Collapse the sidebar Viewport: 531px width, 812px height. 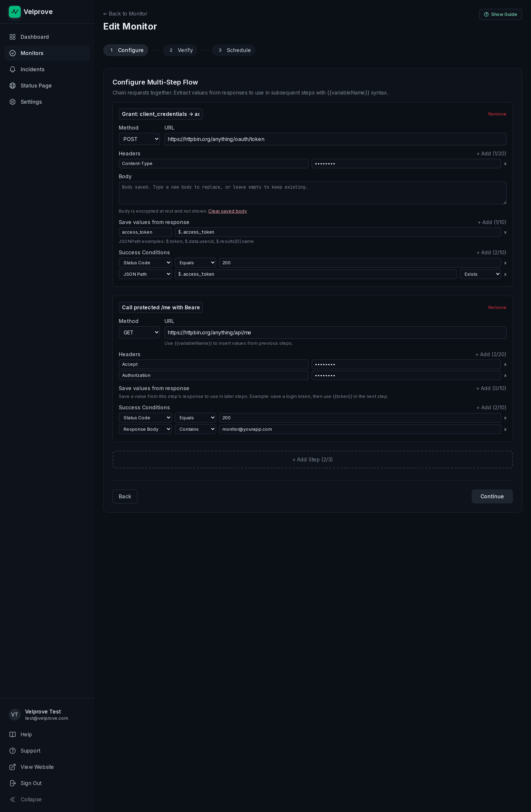point(47,799)
